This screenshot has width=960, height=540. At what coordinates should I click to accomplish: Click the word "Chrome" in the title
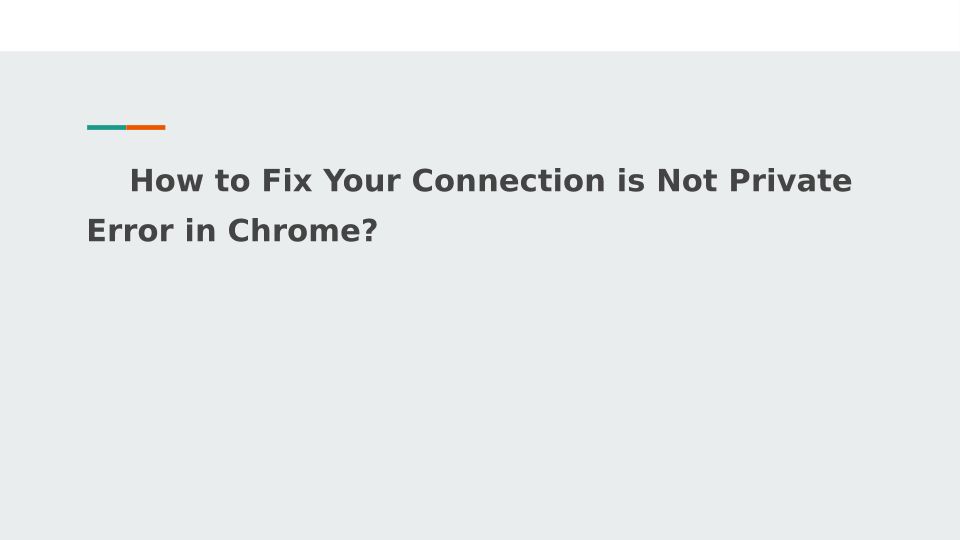pyautogui.click(x=292, y=231)
